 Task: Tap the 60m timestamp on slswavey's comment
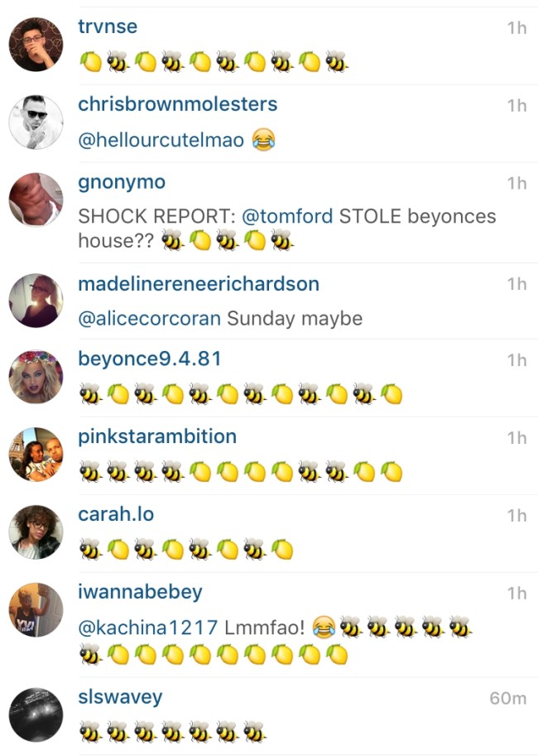click(x=507, y=698)
